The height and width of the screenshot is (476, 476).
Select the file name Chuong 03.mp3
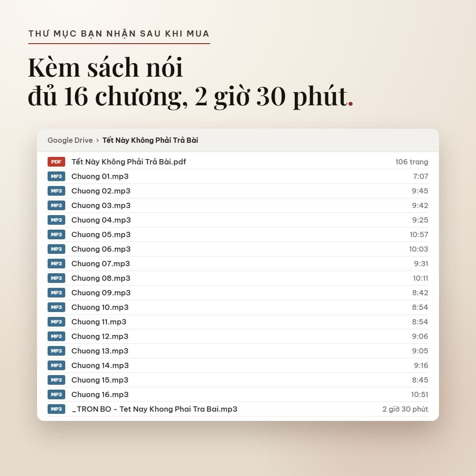101,205
